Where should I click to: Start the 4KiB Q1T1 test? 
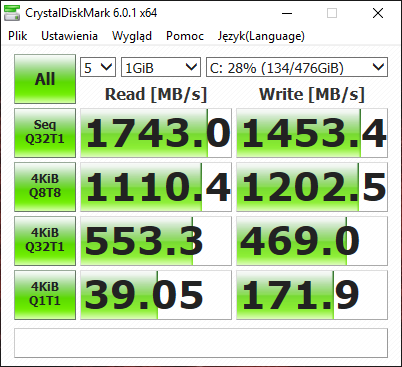pyautogui.click(x=45, y=295)
